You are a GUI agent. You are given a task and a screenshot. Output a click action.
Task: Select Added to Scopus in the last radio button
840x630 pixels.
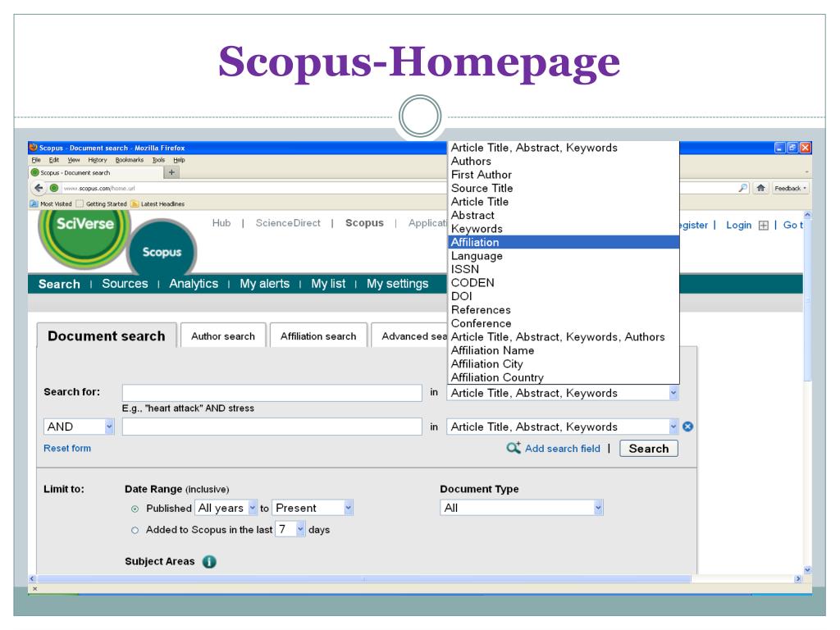[135, 531]
